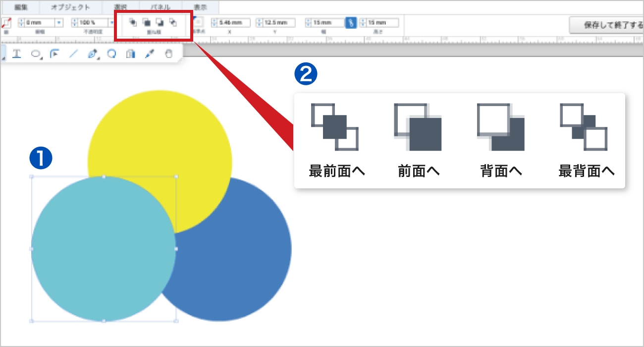The width and height of the screenshot is (644, 347).
Task: Click the right-middle selection handle of the light blue circle
Action: [x=176, y=249]
